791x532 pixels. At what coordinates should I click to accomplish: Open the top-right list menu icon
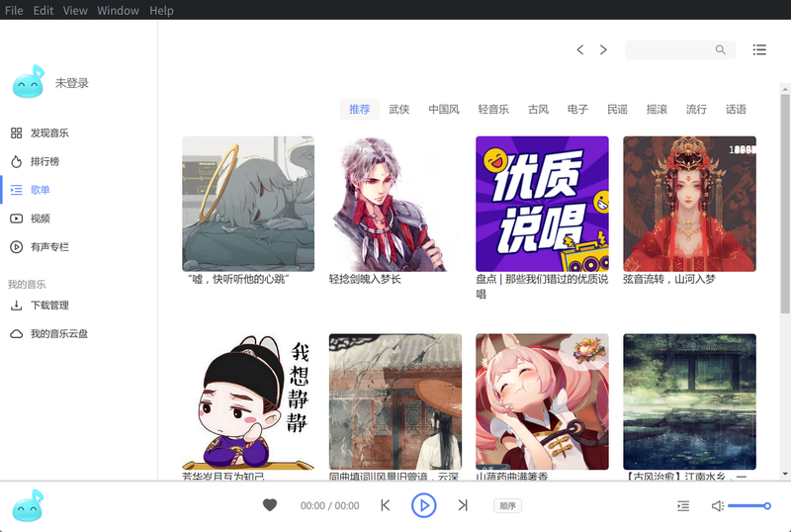[x=759, y=49]
